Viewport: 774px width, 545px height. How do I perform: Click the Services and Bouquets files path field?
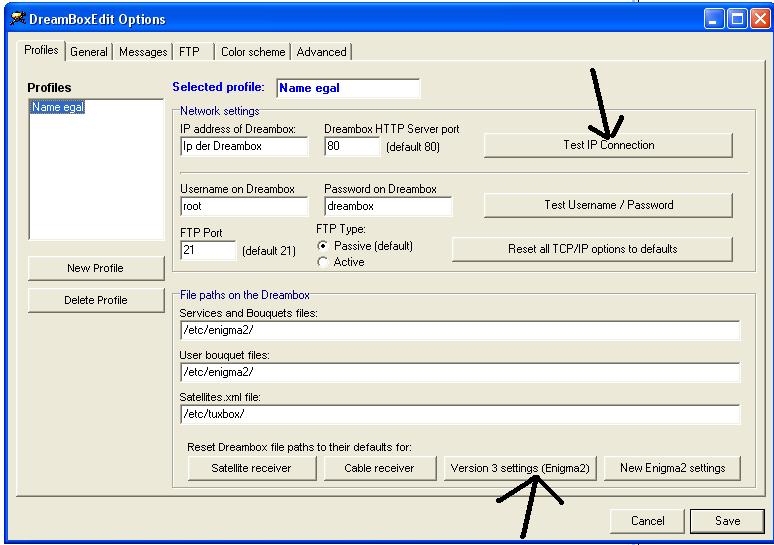point(460,330)
